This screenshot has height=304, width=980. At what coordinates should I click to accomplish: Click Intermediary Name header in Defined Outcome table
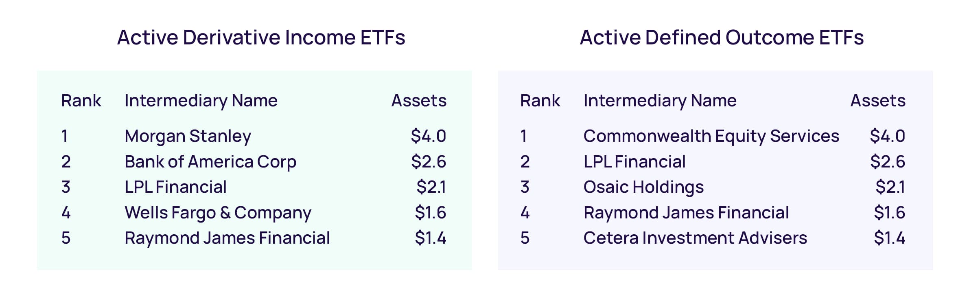coord(660,101)
